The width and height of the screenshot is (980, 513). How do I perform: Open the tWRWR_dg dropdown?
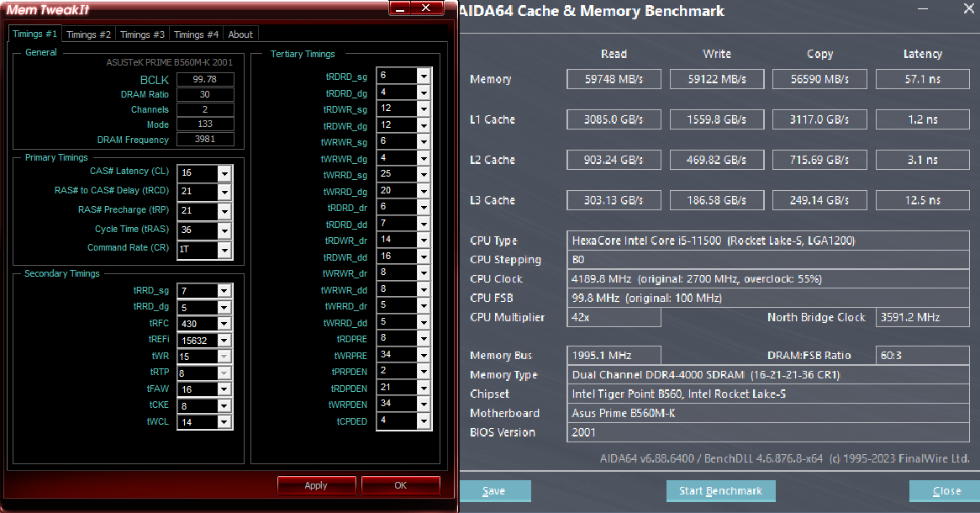[424, 158]
